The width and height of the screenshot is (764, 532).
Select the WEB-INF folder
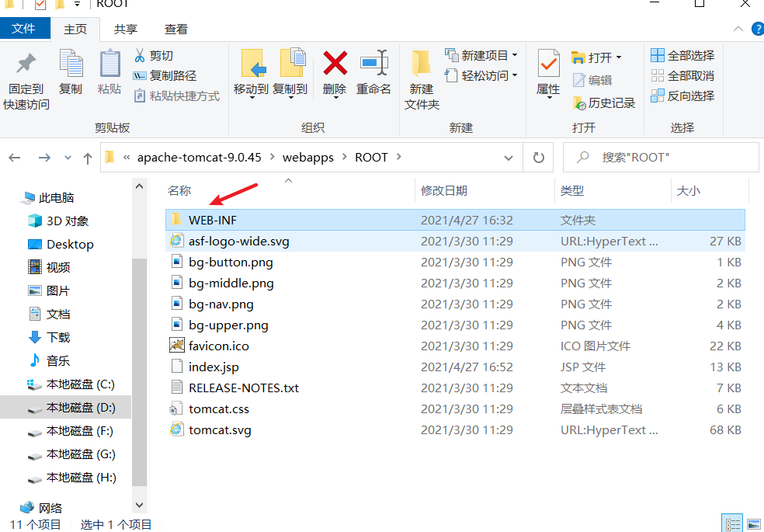pos(455,221)
